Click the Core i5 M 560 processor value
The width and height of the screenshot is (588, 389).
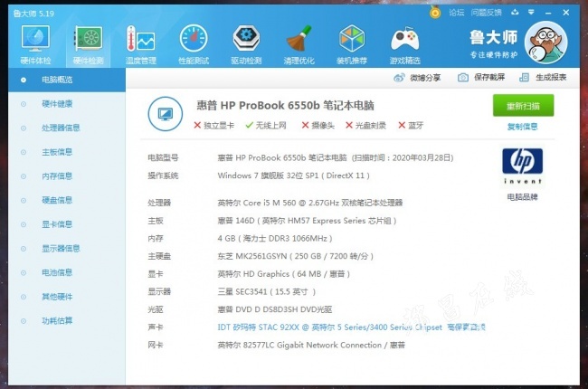point(309,203)
